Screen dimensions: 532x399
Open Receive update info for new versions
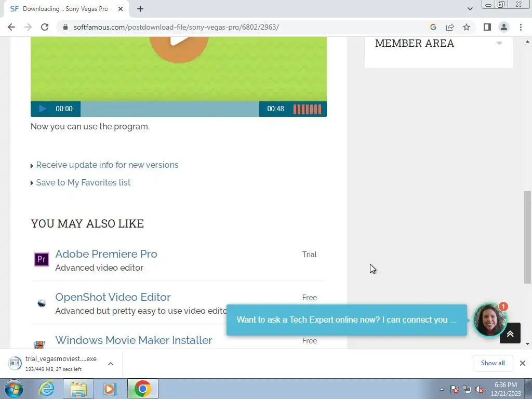point(107,165)
